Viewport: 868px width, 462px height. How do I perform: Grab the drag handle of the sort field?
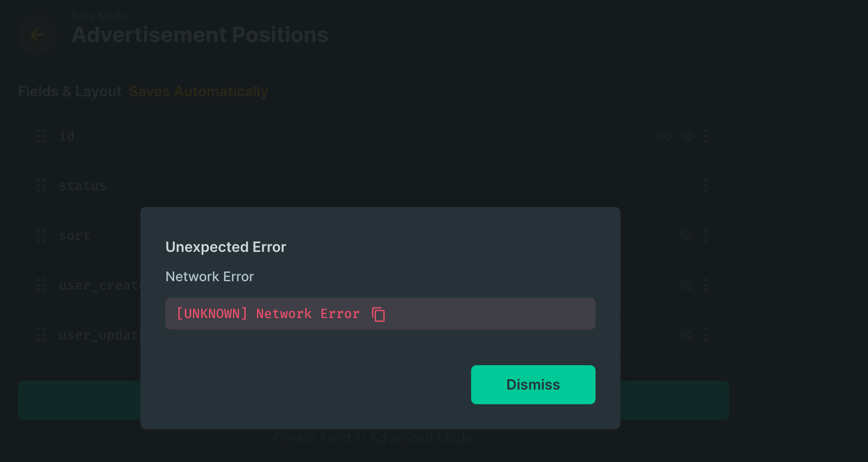[x=41, y=235]
